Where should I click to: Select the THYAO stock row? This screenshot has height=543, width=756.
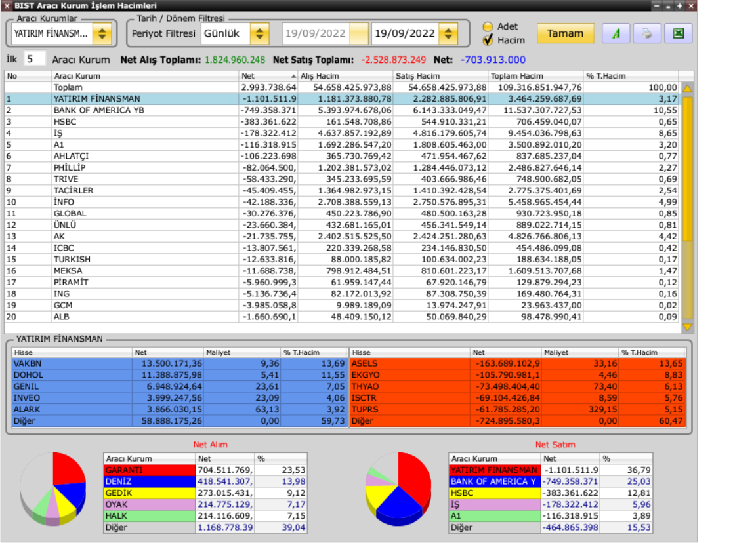point(517,387)
